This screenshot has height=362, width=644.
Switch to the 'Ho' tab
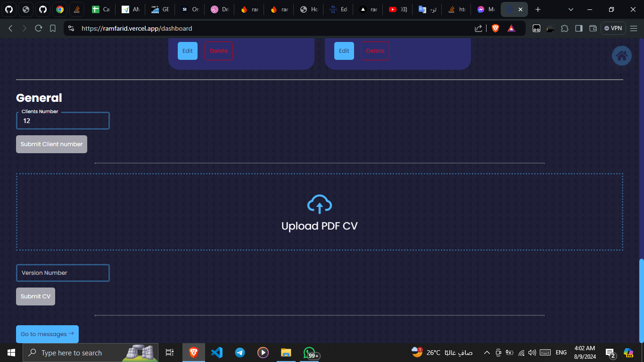[x=309, y=9]
